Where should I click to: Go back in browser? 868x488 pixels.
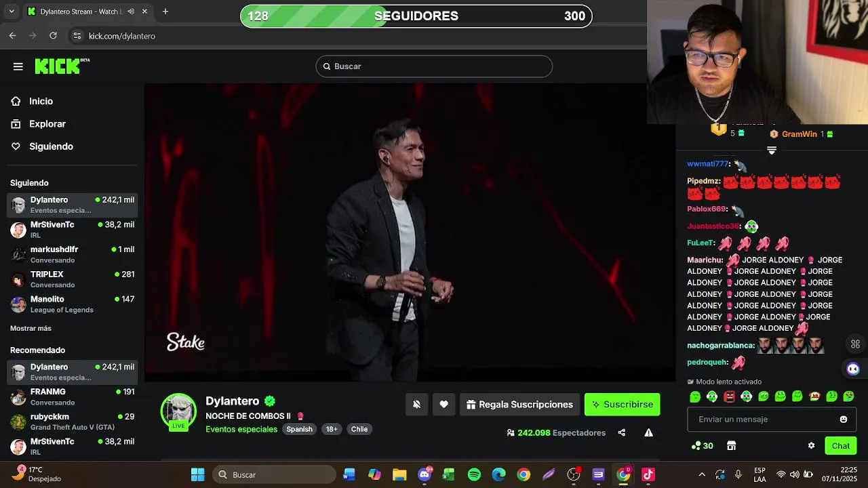pyautogui.click(x=12, y=36)
